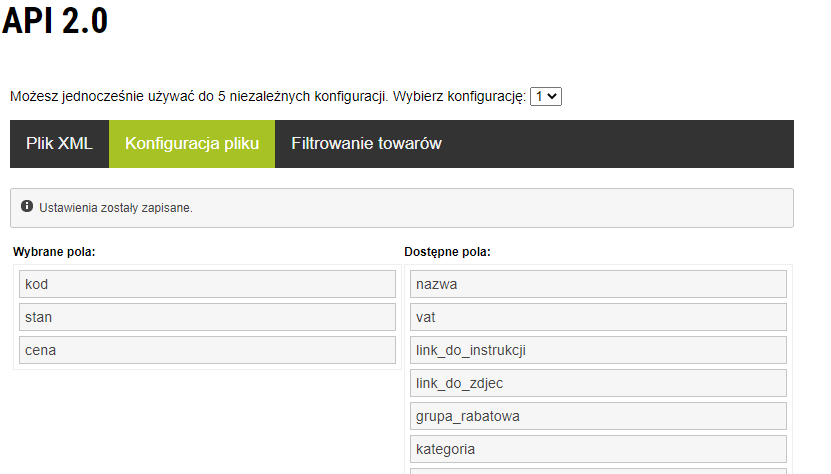Image resolution: width=831 pixels, height=474 pixels.
Task: Click the link_do_instrukcji field item
Action: point(598,350)
